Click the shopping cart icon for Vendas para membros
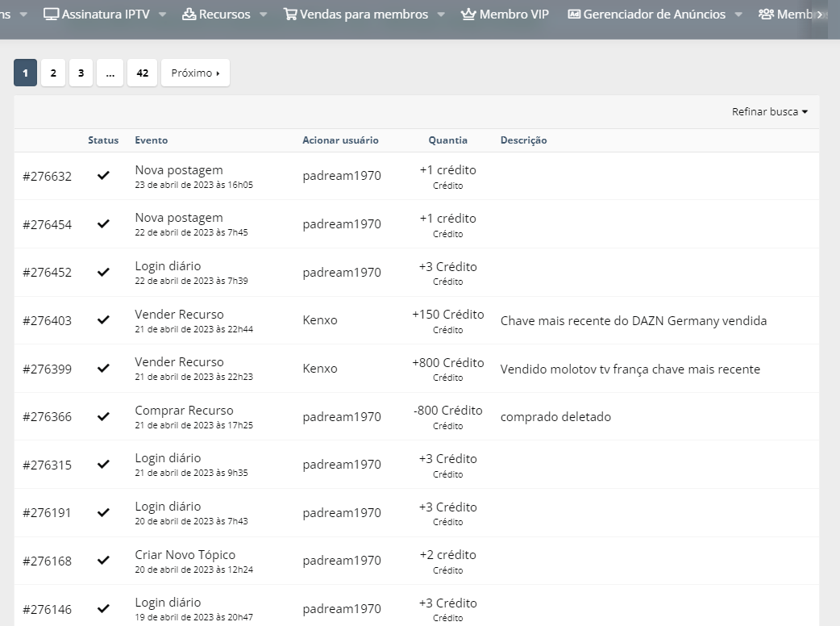Viewport: 840px width, 626px height. coord(290,15)
